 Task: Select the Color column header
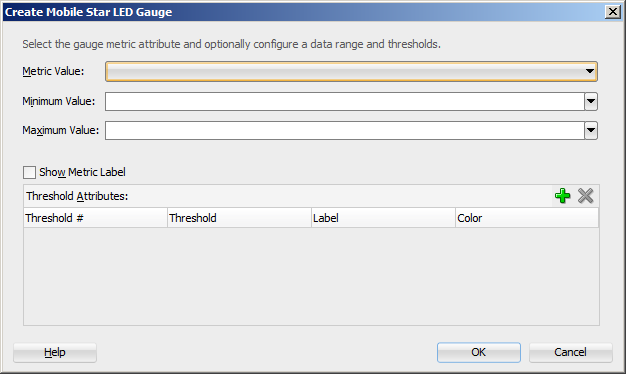tap(527, 218)
